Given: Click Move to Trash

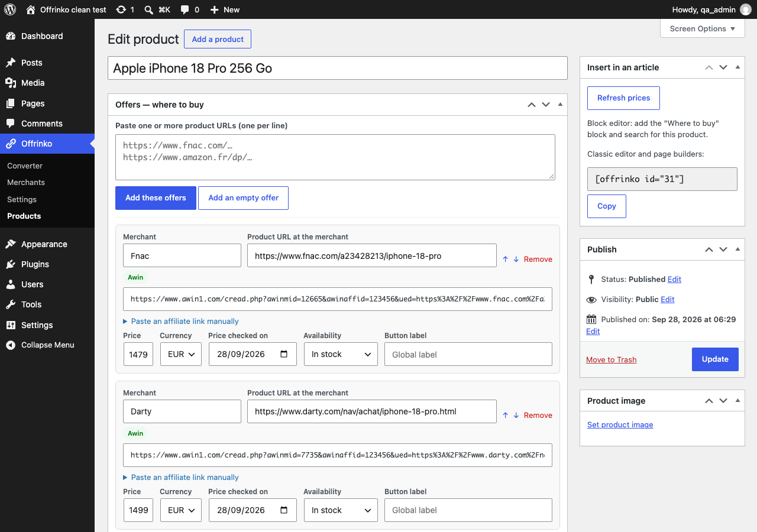Looking at the screenshot, I should 612,359.
